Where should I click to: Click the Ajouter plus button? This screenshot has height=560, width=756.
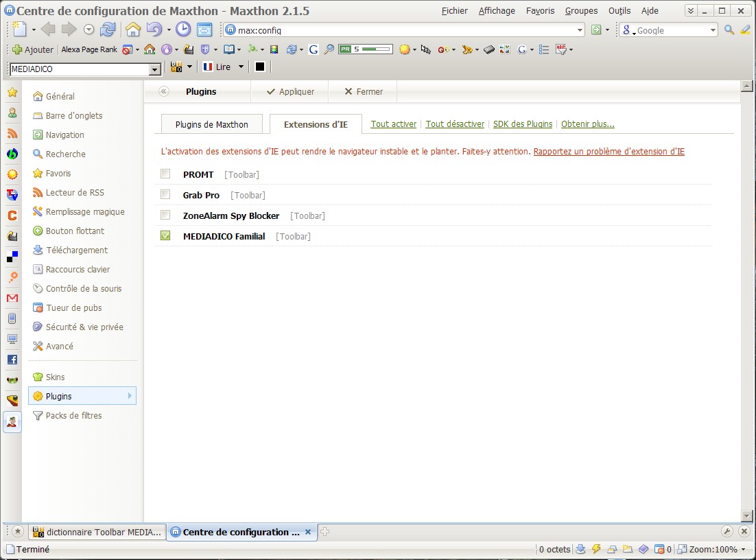(33, 49)
